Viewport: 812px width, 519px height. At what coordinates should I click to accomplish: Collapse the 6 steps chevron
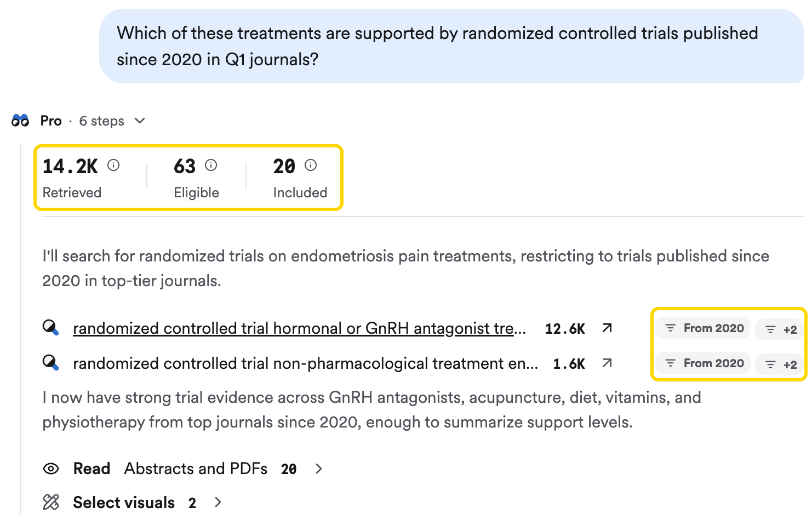click(x=140, y=121)
